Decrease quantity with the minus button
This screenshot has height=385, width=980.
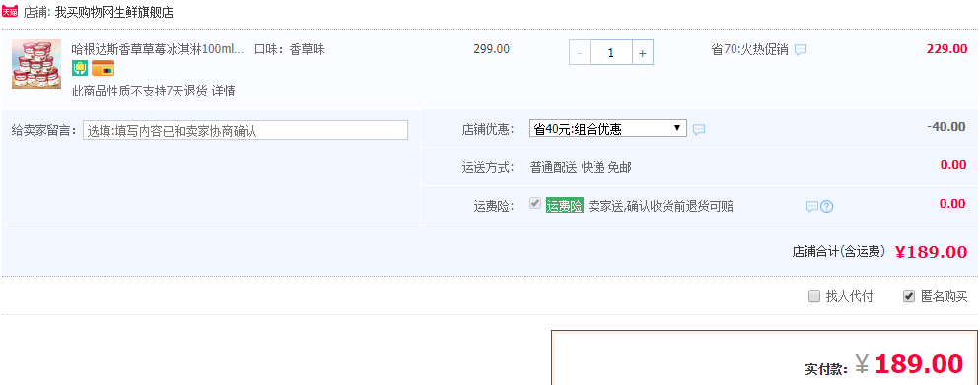(580, 53)
